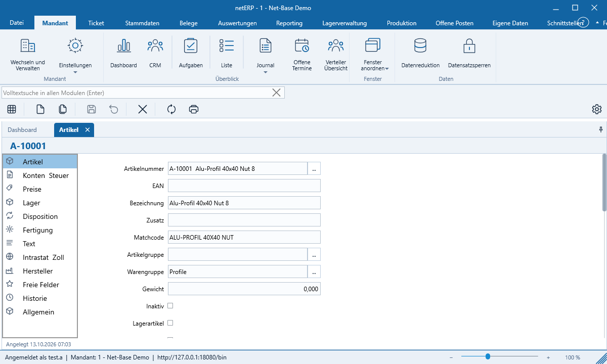Switch to the Dashboard document tab
The width and height of the screenshot is (607, 364).
(x=22, y=130)
